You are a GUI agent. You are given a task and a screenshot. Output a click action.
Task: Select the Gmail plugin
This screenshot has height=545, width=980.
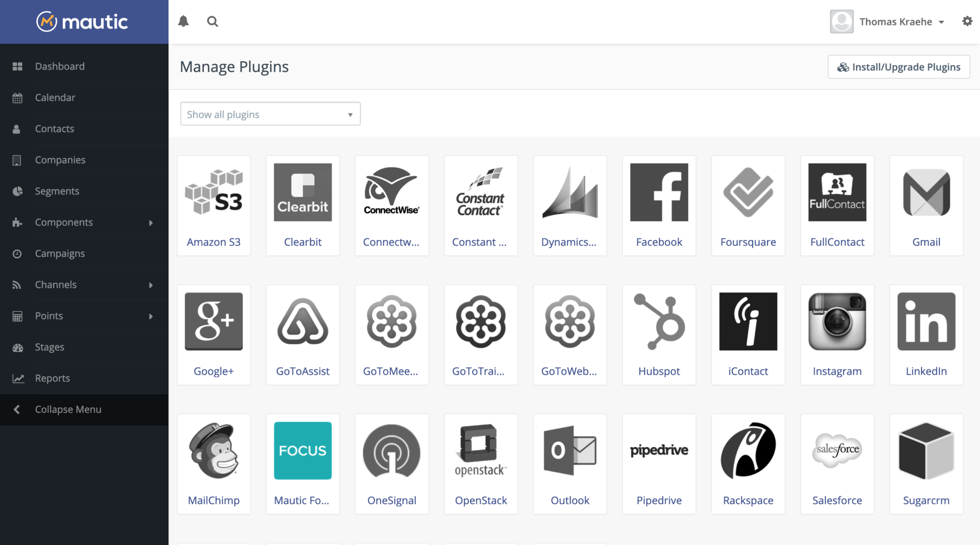pyautogui.click(x=925, y=206)
